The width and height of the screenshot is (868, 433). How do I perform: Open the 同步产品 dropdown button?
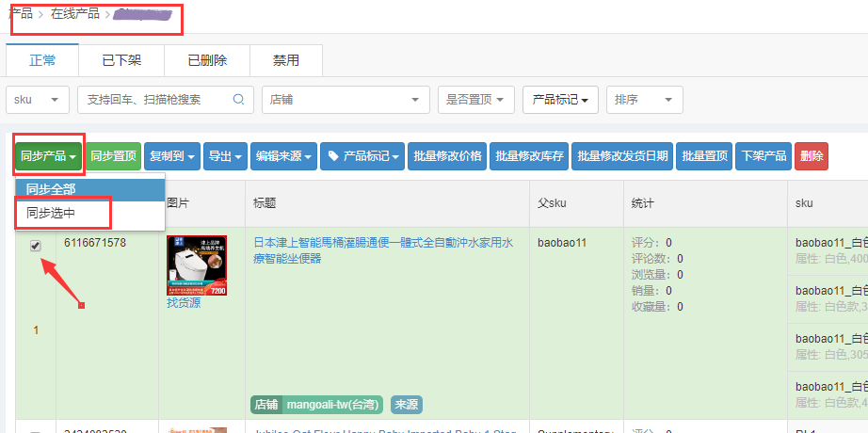[x=49, y=156]
